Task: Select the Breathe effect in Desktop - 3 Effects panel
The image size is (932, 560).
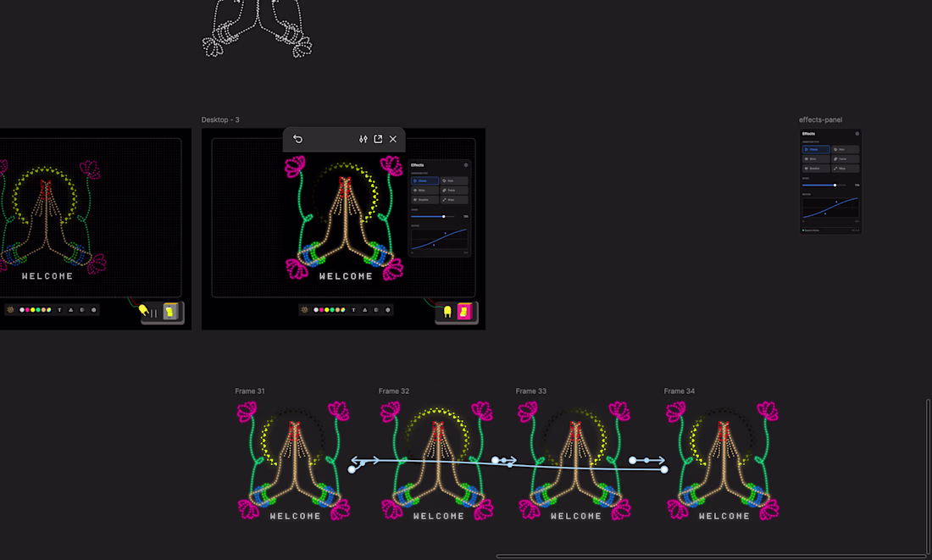Action: pos(425,200)
